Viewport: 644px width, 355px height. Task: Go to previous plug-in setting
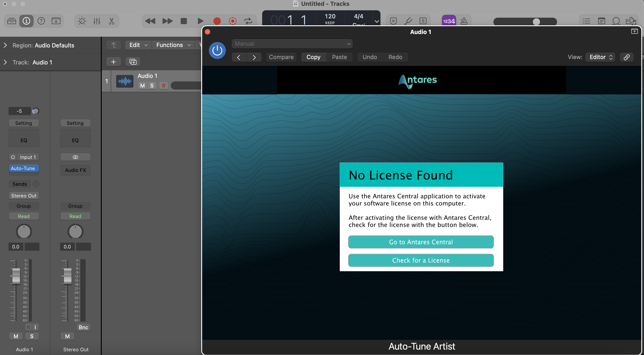[239, 57]
